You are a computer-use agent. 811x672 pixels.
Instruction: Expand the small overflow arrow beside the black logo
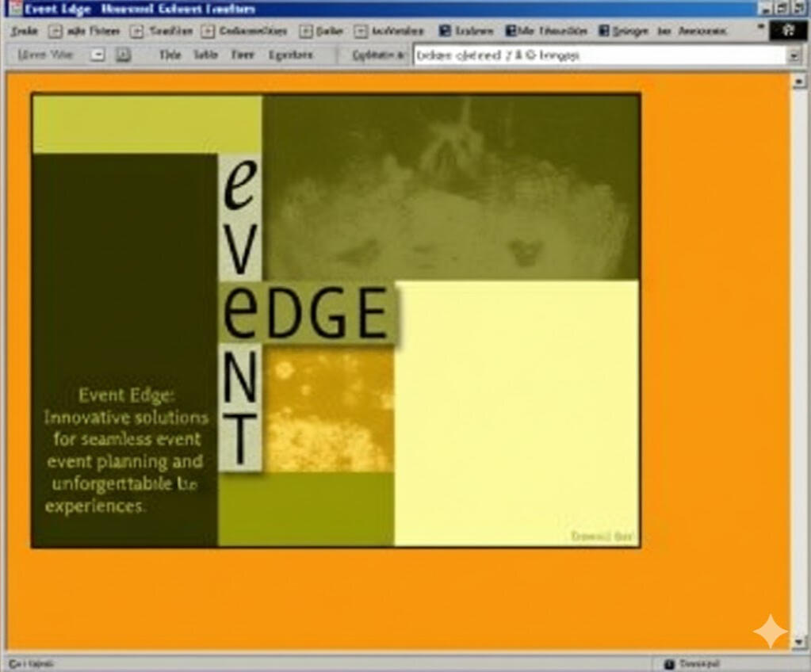click(761, 27)
